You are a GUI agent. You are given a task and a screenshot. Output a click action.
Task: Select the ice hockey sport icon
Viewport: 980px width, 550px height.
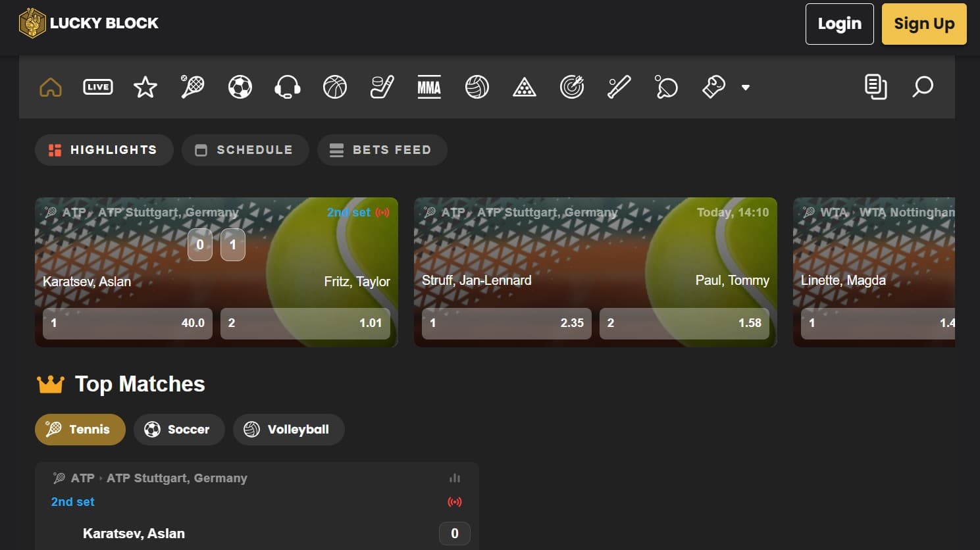(x=382, y=87)
